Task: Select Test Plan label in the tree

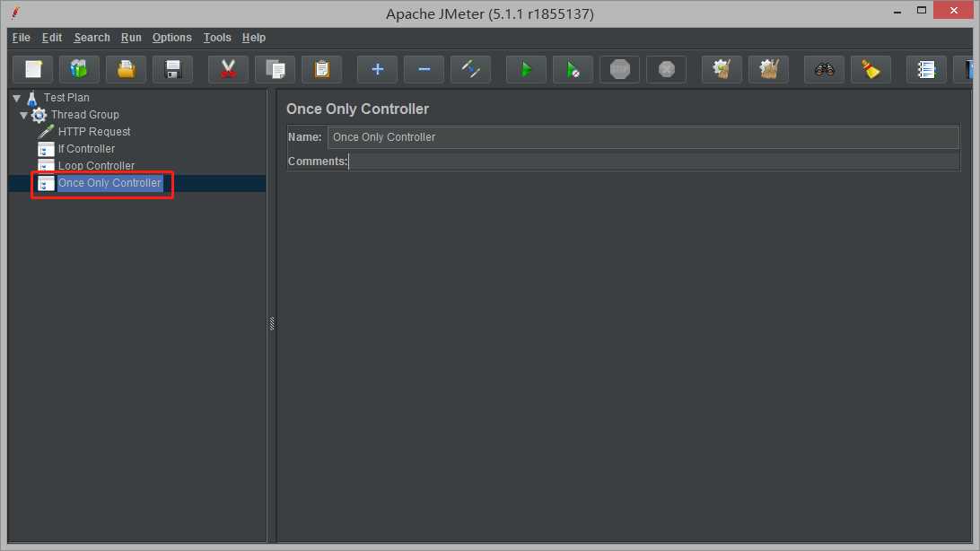Action: point(66,98)
